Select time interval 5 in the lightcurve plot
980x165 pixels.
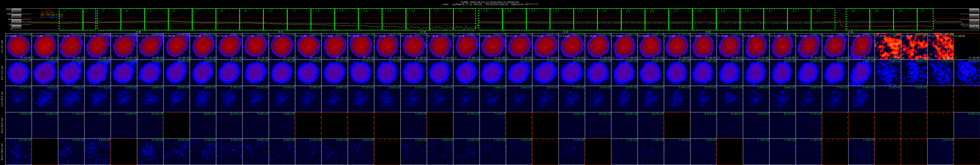(156, 19)
